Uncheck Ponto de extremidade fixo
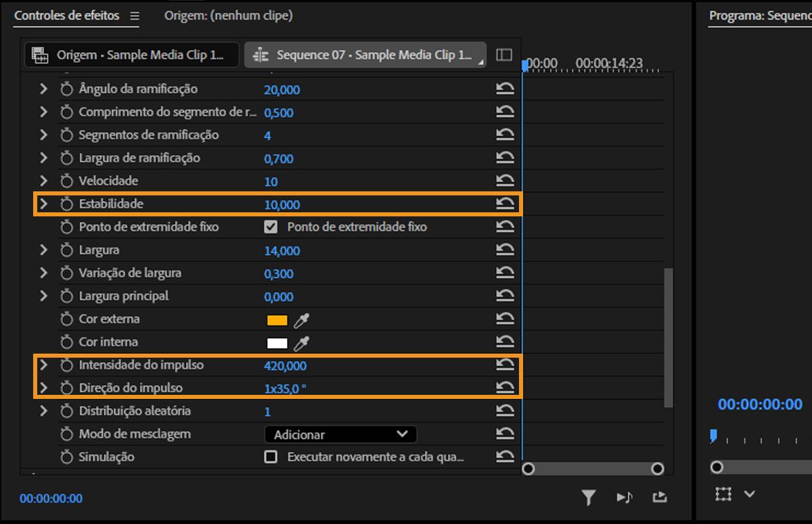 tap(270, 227)
